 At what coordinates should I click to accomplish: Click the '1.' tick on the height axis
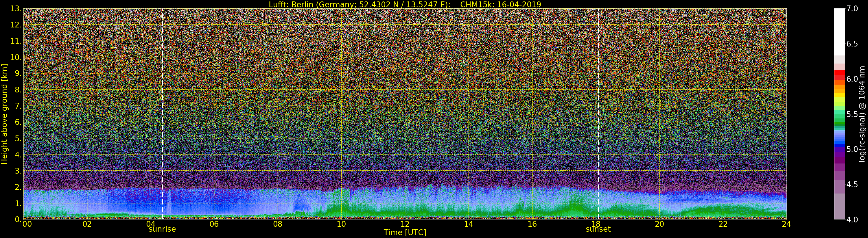(x=18, y=203)
